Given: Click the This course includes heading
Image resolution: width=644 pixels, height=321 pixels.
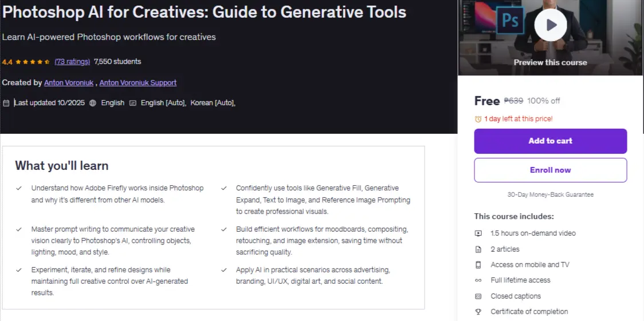Looking at the screenshot, I should [514, 216].
